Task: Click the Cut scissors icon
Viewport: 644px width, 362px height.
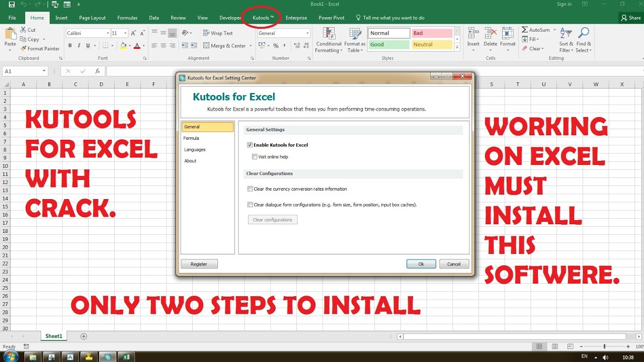Action: (24, 30)
